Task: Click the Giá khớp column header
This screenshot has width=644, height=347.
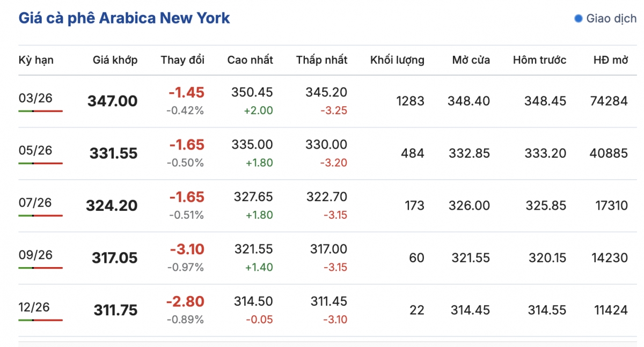Action: tap(115, 60)
